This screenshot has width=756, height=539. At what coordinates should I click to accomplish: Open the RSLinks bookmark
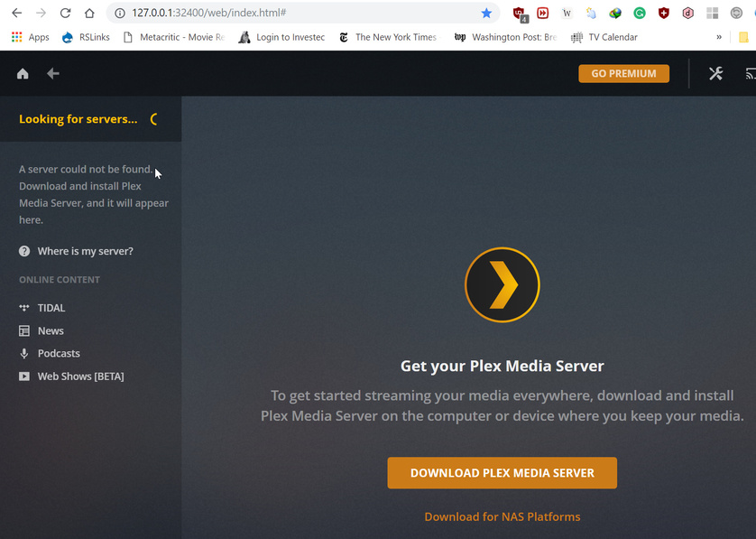point(86,37)
